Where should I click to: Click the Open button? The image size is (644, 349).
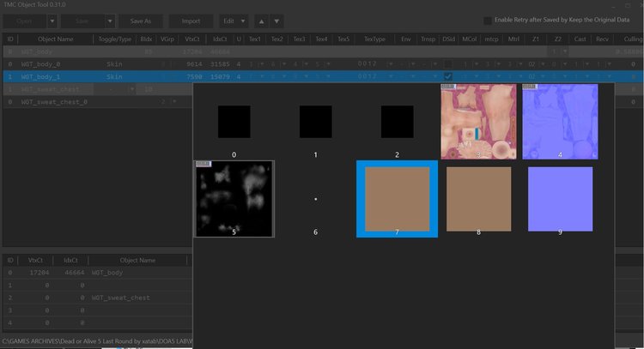[25, 21]
